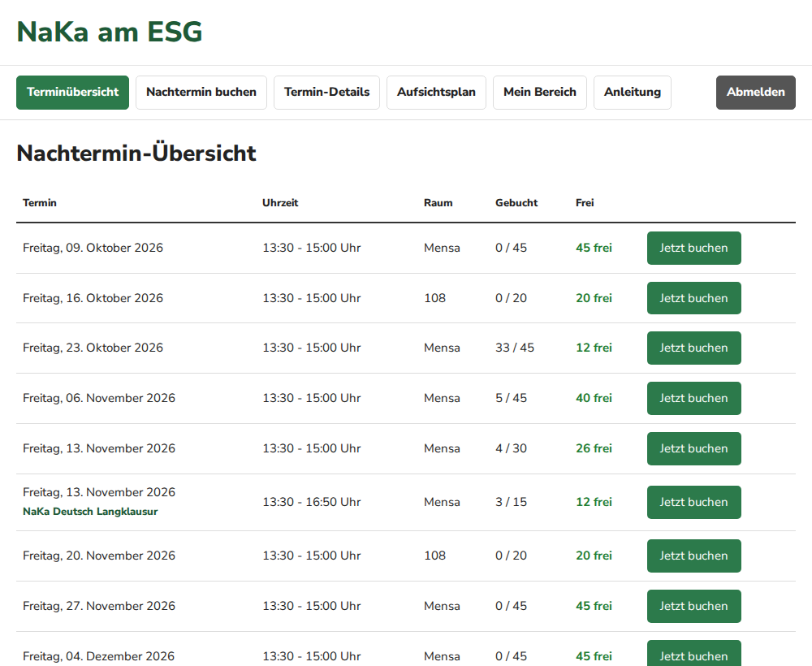Open the Mein Bereich tab
This screenshot has width=812, height=666.
[x=540, y=92]
